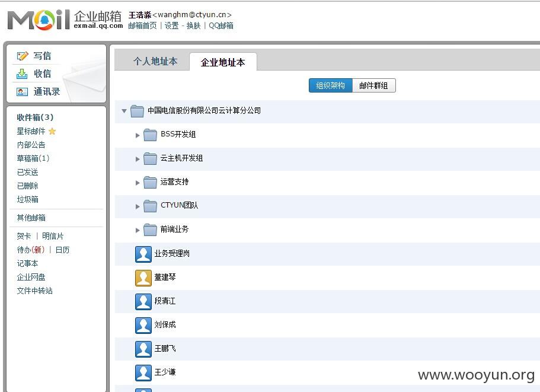Image resolution: width=540 pixels, height=392 pixels.
Task: Click the 换肤 skin link
Action: (x=193, y=26)
